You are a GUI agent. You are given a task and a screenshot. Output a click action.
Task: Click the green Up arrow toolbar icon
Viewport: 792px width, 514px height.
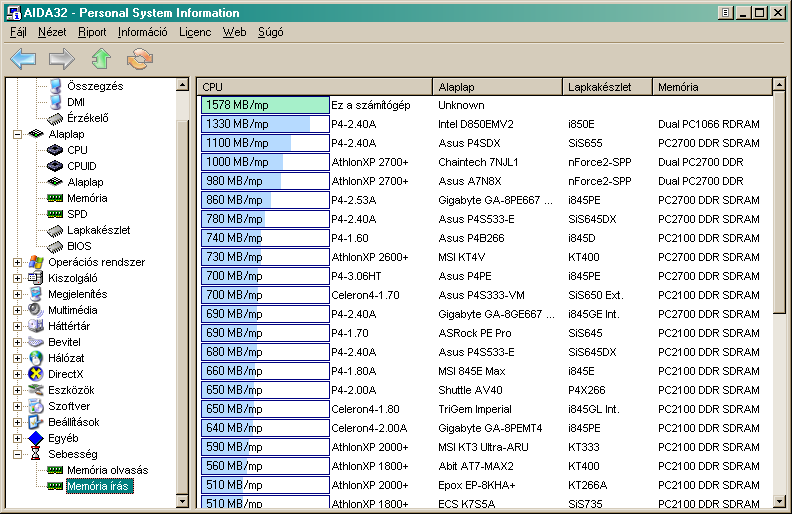(x=101, y=59)
